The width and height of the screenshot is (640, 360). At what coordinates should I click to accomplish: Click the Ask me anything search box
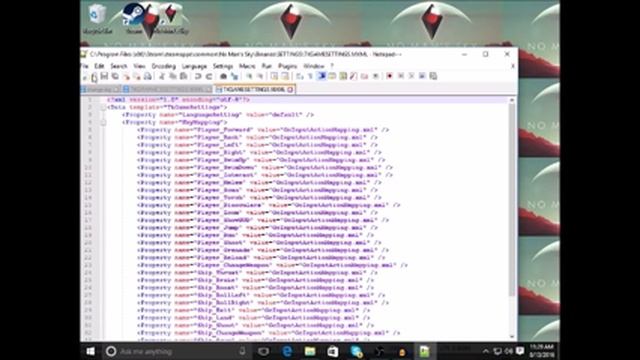click(176, 351)
